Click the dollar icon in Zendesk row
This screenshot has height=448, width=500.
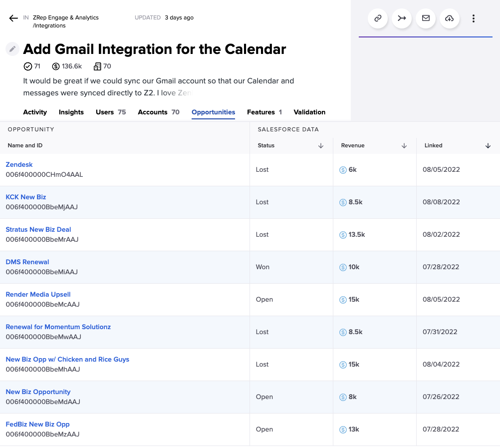tap(343, 170)
